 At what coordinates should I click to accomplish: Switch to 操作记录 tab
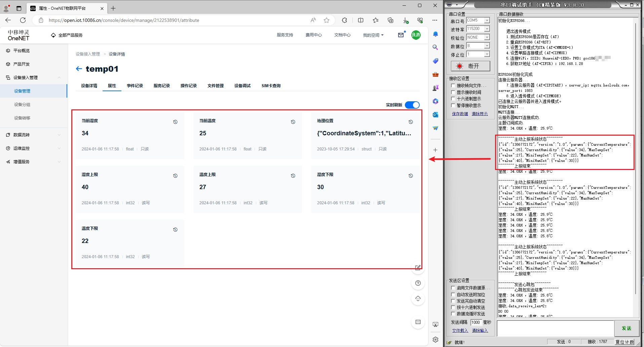click(x=189, y=86)
